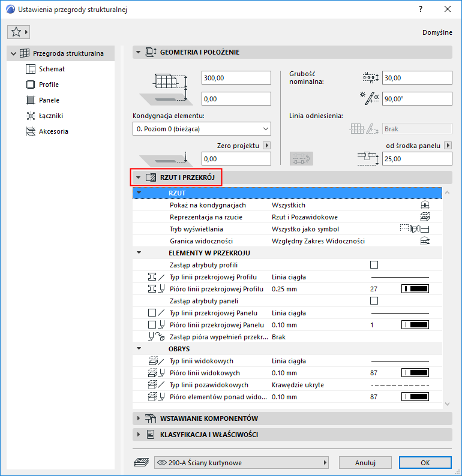Viewport: 462px width, 476px height.
Task: Click the WSTAWIANIE KOMPONENTÓW panel icon
Action: pos(151,418)
